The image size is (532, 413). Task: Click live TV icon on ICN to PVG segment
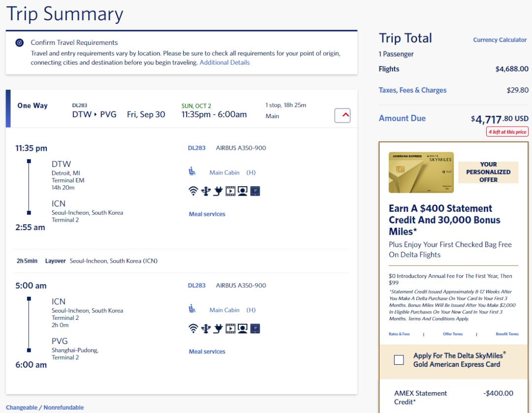(x=242, y=329)
